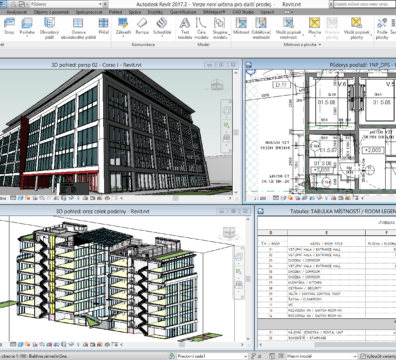Click the ViewCube in perspective view
Image resolution: width=396 pixels, height=360 pixels.
pyautogui.click(x=217, y=85)
